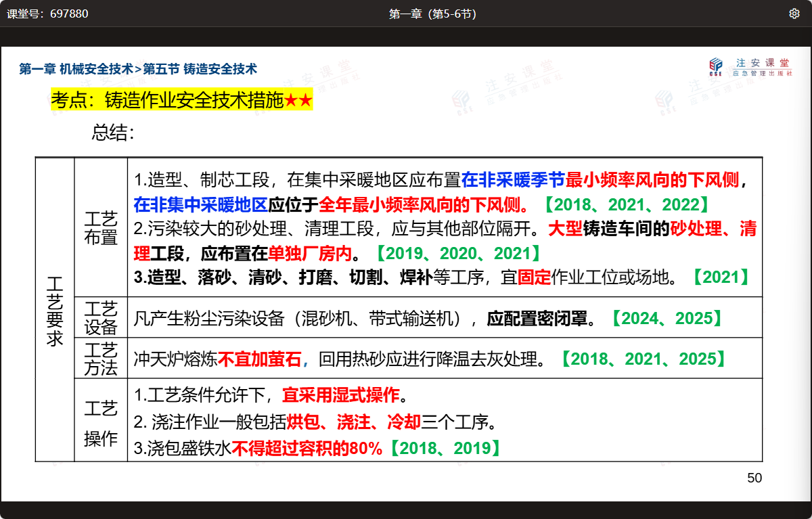
Task: Click the green 【2024、2025】 year tag
Action: coord(667,318)
